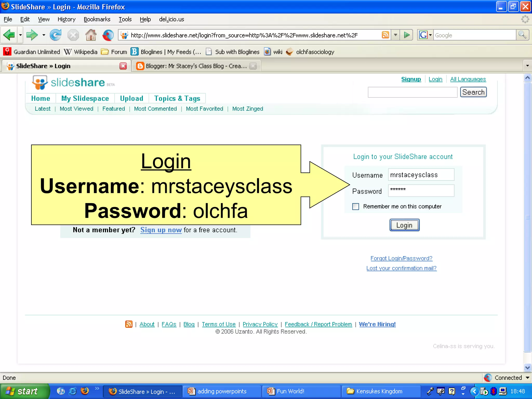The width and height of the screenshot is (532, 399).
Task: Open the Kensukes Kingdom taskbar folder
Action: pyautogui.click(x=381, y=391)
